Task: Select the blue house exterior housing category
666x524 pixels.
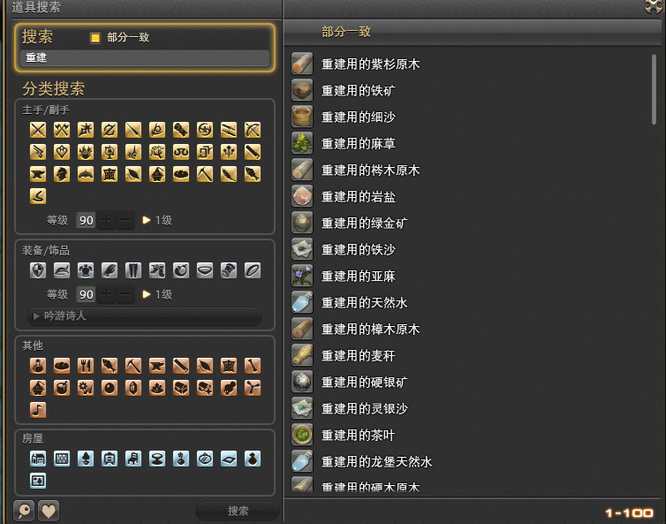Action: [38, 459]
